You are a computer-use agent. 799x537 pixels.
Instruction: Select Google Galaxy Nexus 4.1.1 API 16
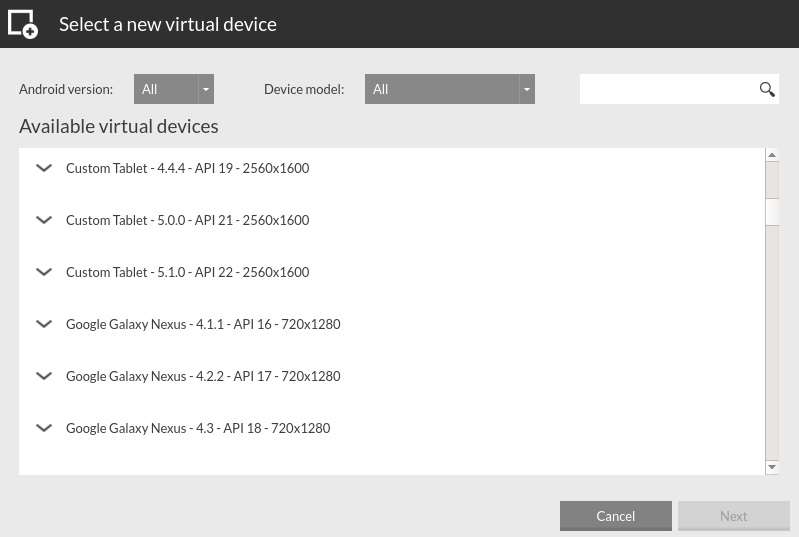coord(203,324)
